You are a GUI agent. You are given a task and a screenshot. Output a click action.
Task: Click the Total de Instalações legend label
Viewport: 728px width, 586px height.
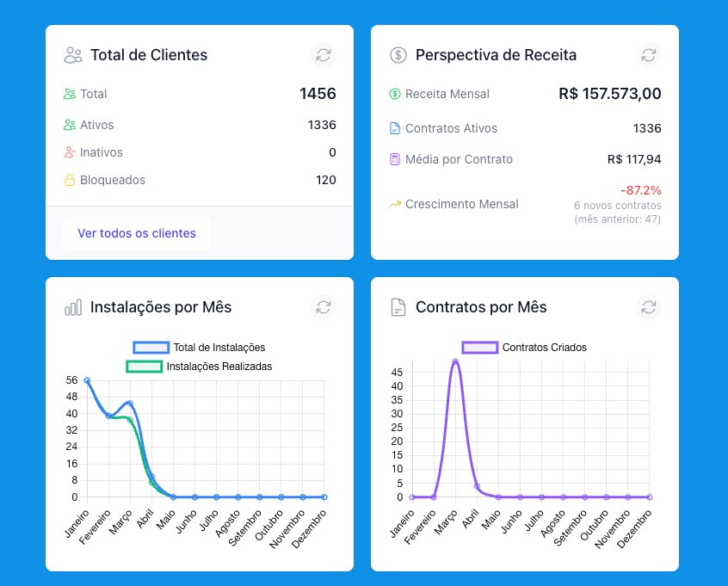pos(219,348)
